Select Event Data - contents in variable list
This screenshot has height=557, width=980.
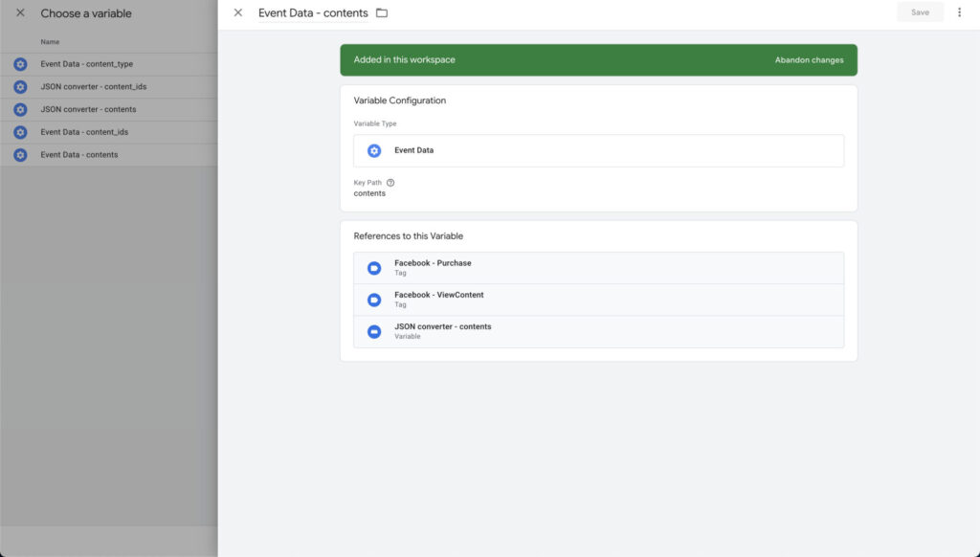[79, 155]
